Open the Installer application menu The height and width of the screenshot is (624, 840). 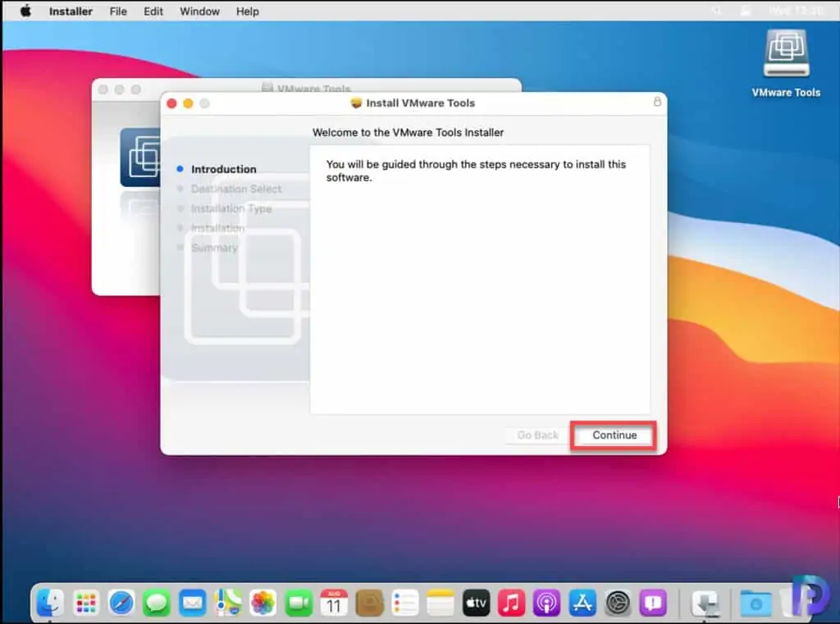pos(71,11)
